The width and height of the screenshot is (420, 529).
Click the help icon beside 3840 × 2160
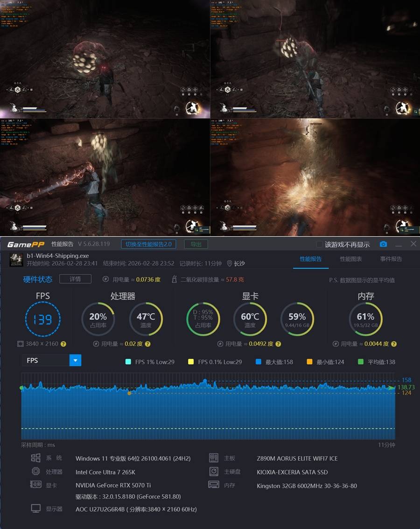pyautogui.click(x=63, y=344)
